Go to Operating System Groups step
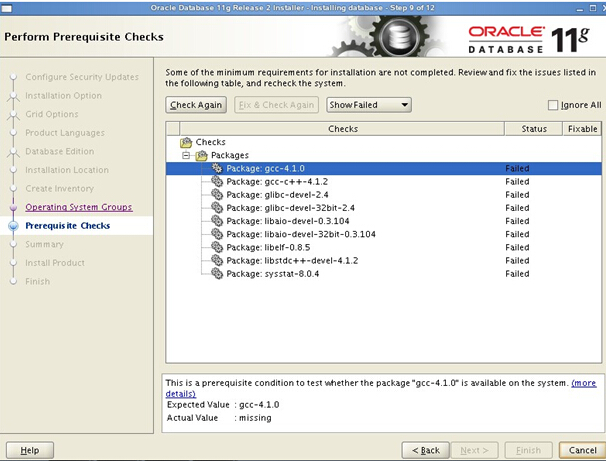 [x=78, y=207]
